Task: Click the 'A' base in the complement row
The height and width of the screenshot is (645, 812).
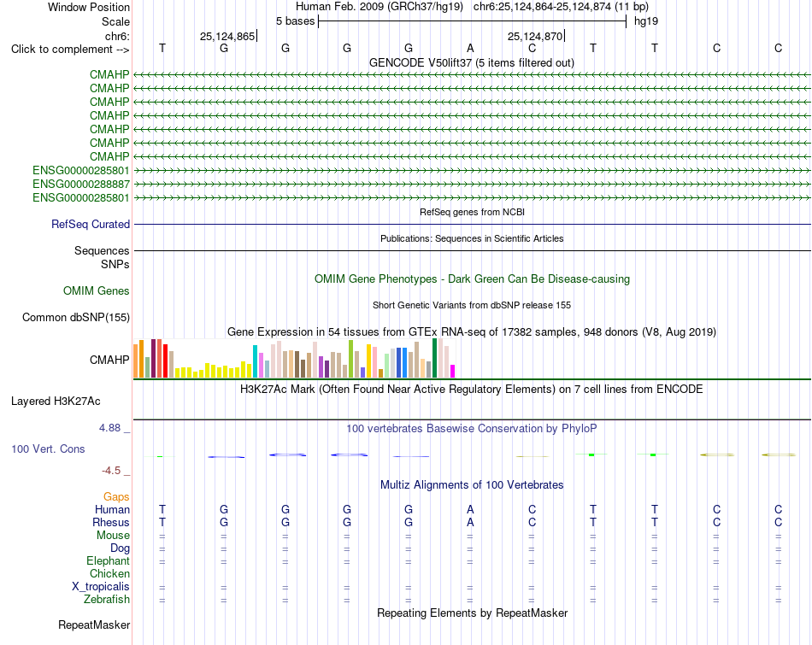Action: coord(470,48)
